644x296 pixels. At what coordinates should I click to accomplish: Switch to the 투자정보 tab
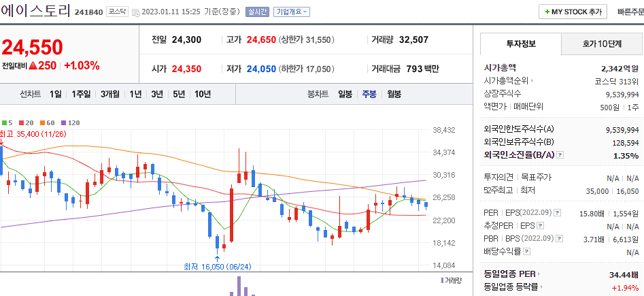click(x=521, y=44)
